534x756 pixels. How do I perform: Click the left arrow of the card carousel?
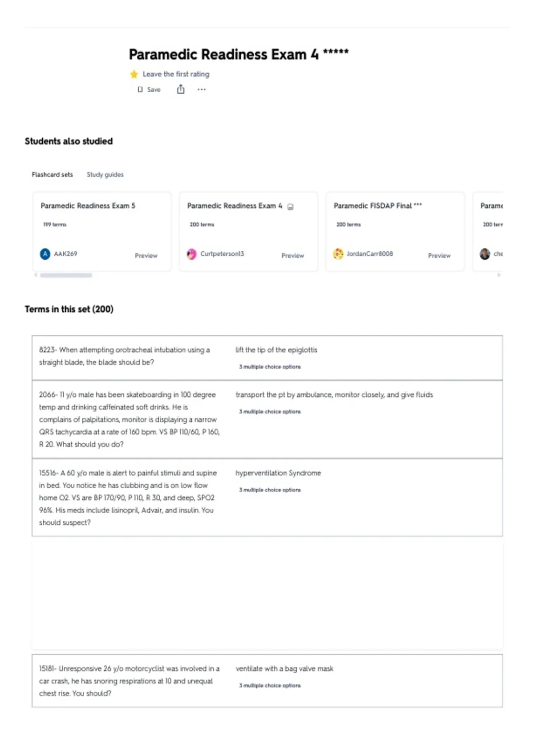click(x=36, y=275)
